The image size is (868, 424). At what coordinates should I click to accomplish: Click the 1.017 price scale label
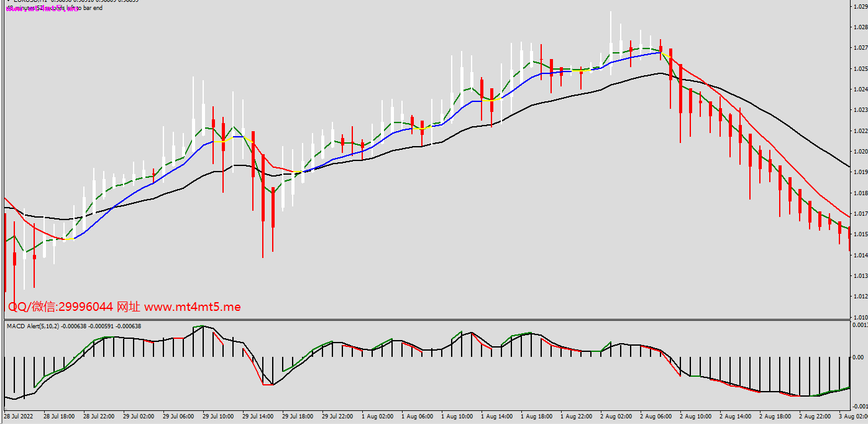tap(860, 214)
